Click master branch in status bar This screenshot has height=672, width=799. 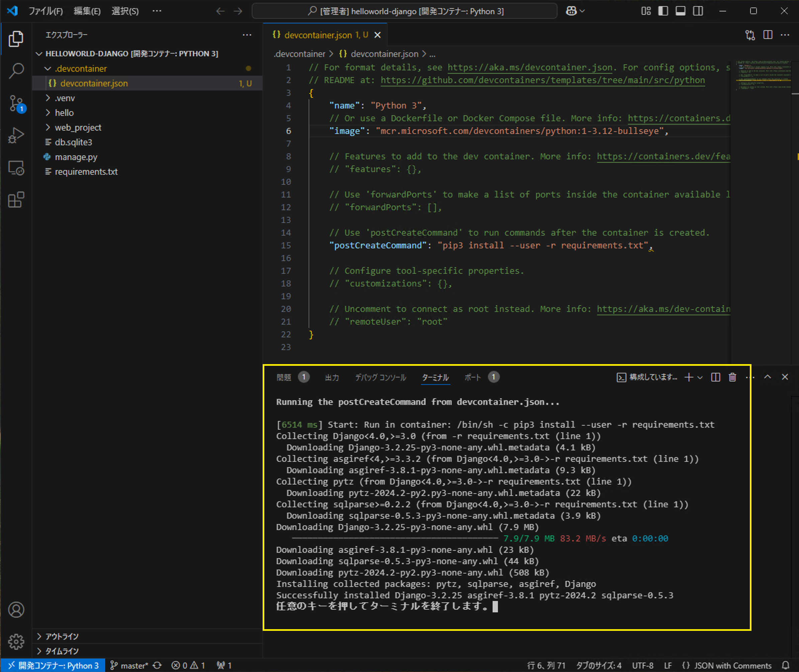[x=129, y=665]
